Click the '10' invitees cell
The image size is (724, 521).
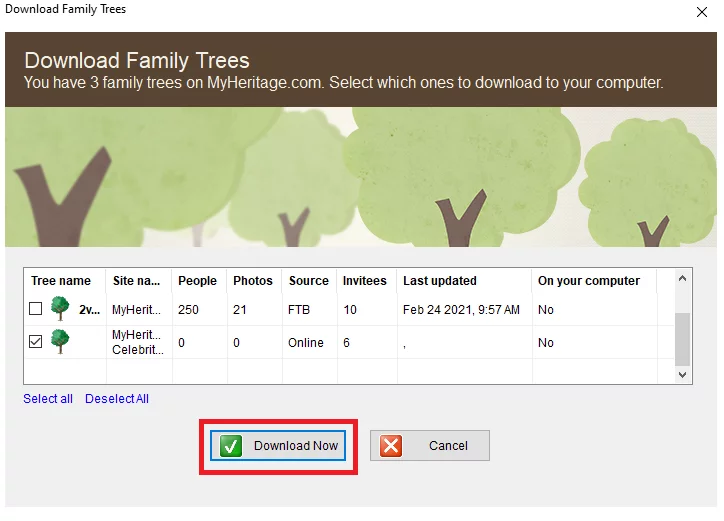tap(350, 309)
